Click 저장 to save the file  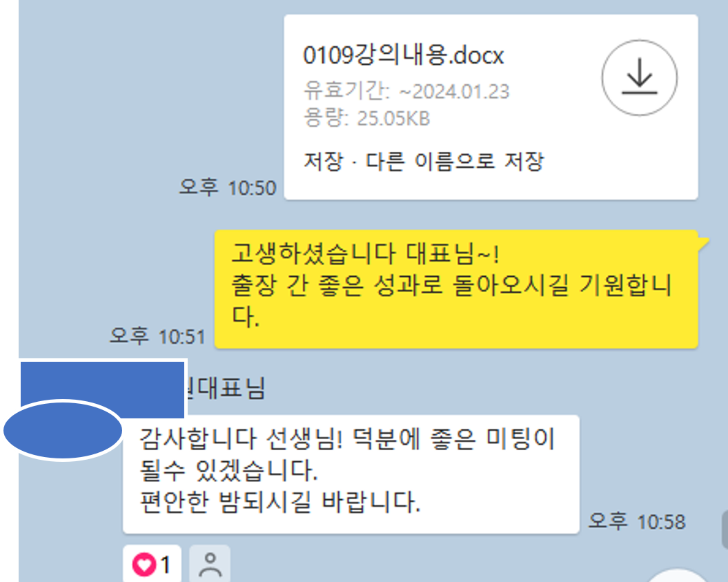pos(323,162)
